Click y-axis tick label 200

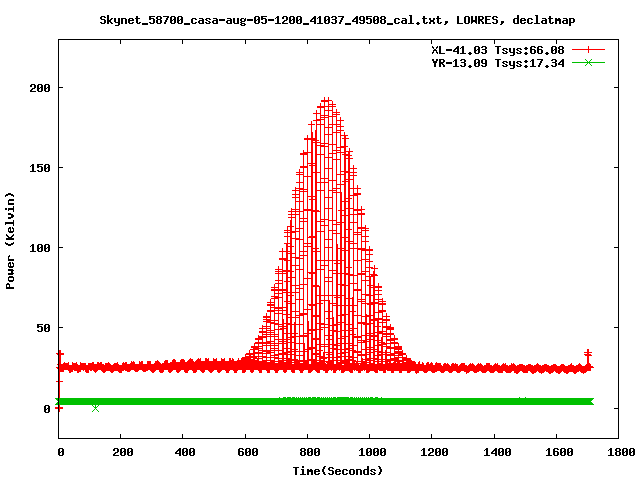click(x=40, y=88)
